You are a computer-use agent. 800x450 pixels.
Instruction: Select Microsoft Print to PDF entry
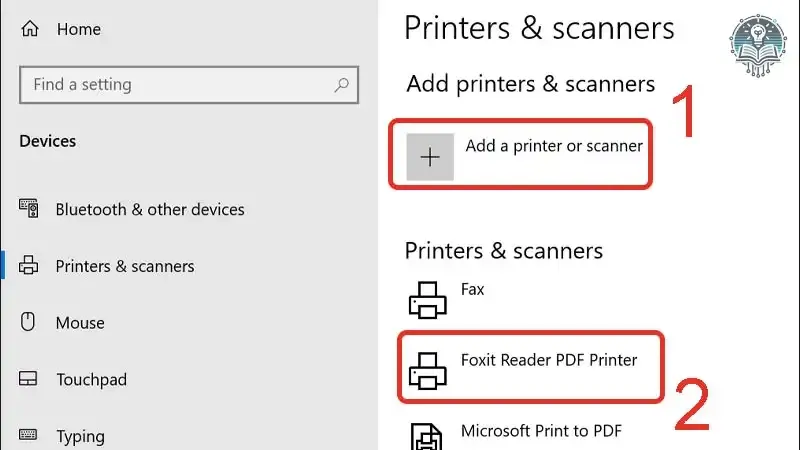[x=541, y=431]
